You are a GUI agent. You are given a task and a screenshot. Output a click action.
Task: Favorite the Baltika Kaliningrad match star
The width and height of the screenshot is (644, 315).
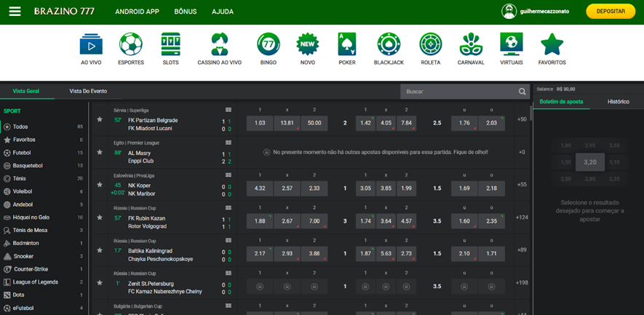coord(100,250)
